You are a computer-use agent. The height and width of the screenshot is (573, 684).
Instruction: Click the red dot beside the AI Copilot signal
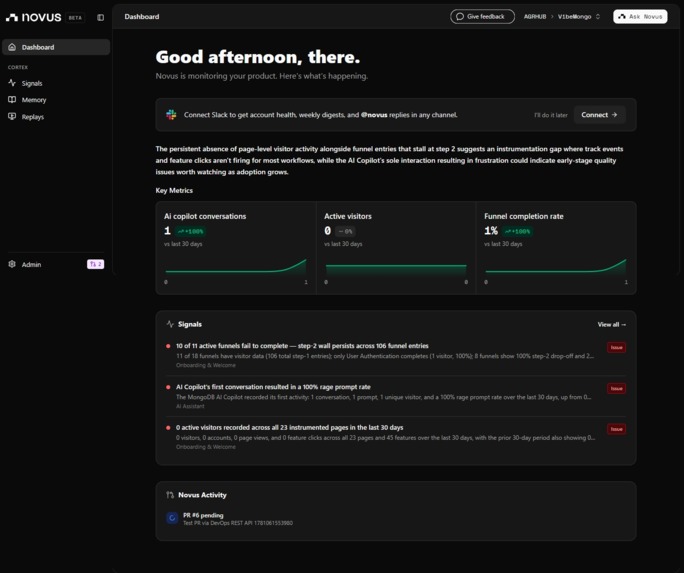pyautogui.click(x=168, y=387)
